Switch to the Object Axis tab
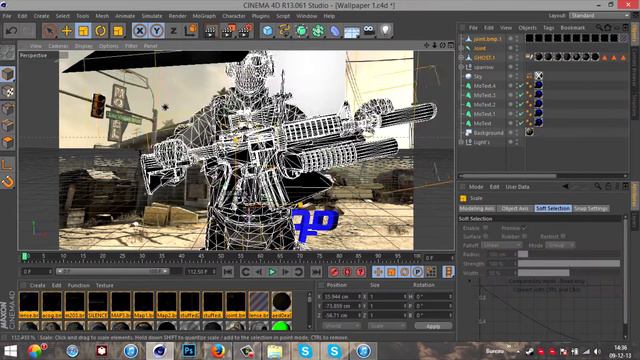 pos(515,209)
